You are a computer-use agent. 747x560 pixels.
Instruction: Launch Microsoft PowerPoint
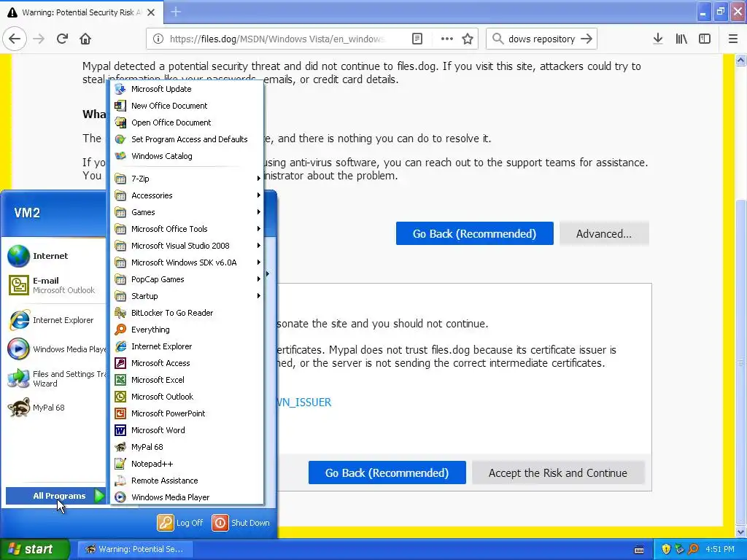coord(187,413)
